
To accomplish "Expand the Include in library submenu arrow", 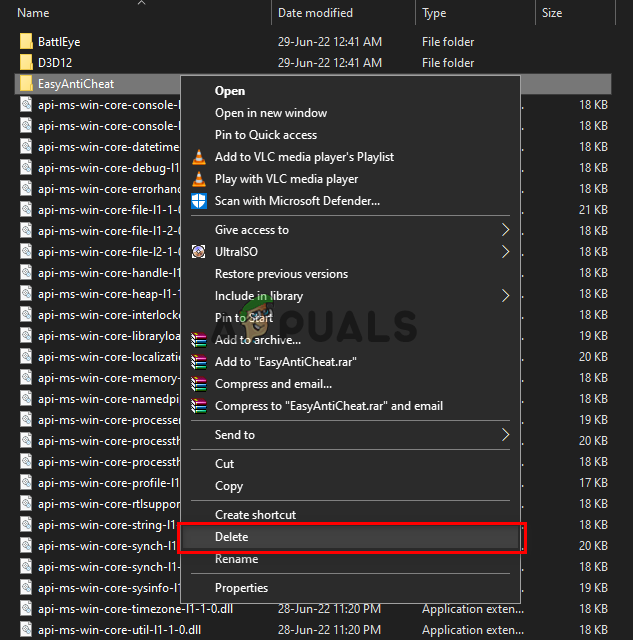I will click(505, 296).
